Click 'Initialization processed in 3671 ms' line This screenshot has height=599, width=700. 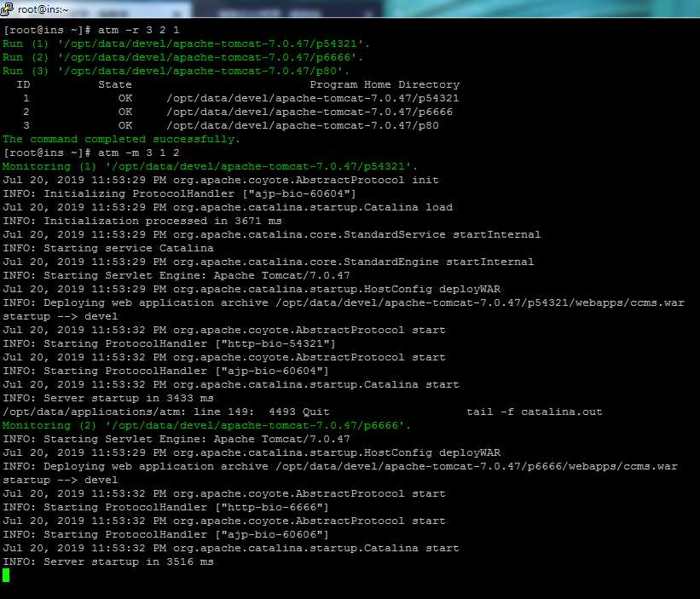point(142,221)
